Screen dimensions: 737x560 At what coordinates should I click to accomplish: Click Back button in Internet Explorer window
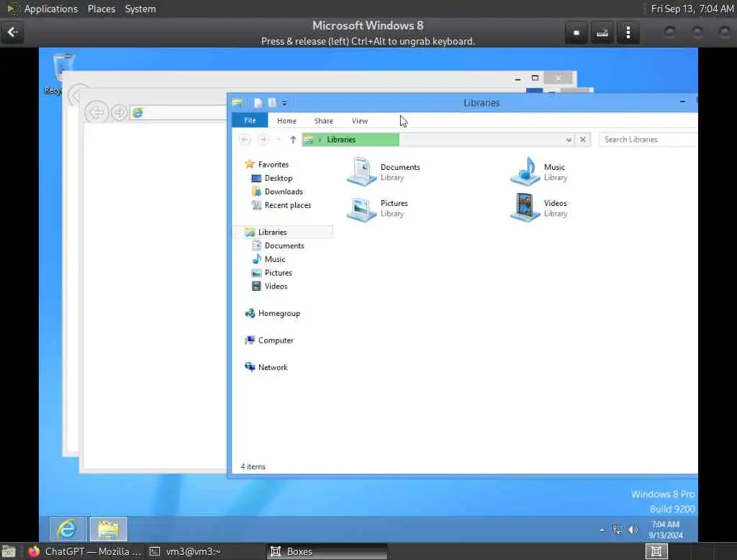click(x=96, y=113)
